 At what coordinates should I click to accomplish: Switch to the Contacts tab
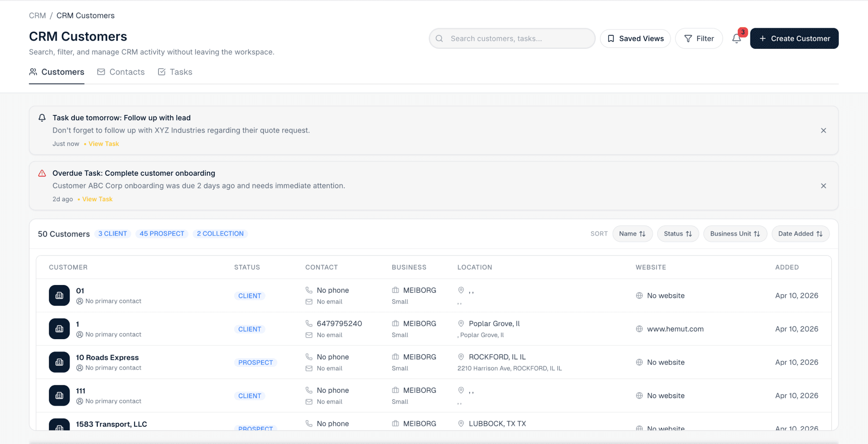click(121, 72)
